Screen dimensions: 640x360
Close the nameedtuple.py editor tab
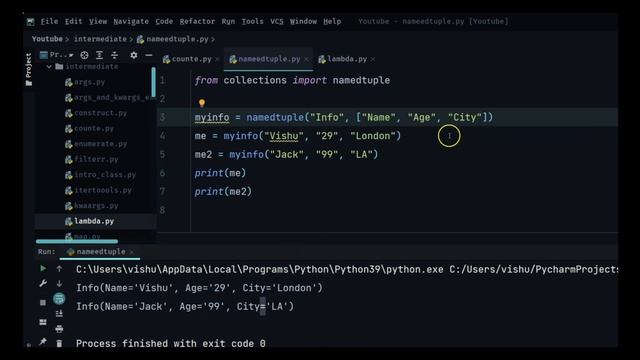click(306, 59)
